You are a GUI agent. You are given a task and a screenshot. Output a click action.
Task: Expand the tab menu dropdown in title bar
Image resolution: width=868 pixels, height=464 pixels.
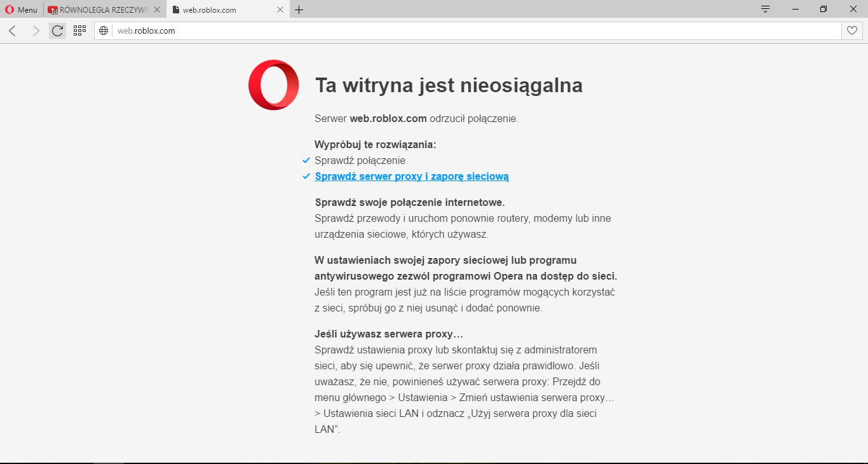[x=765, y=10]
